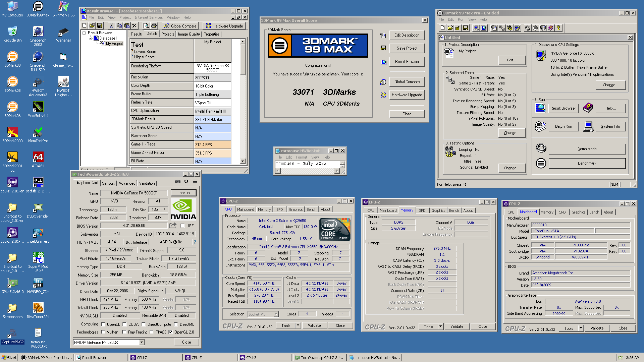Open Internet Services menu in Result Browser
The height and width of the screenshot is (362, 644).
tap(149, 17)
